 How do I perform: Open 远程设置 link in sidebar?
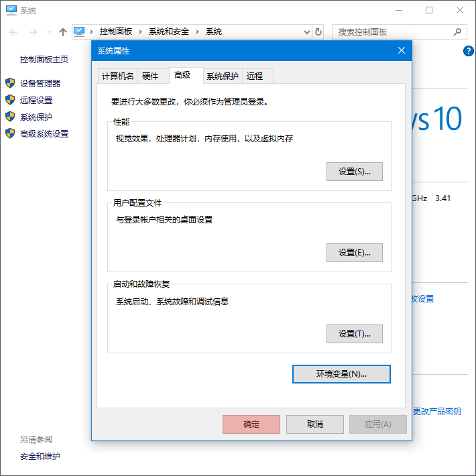click(36, 100)
